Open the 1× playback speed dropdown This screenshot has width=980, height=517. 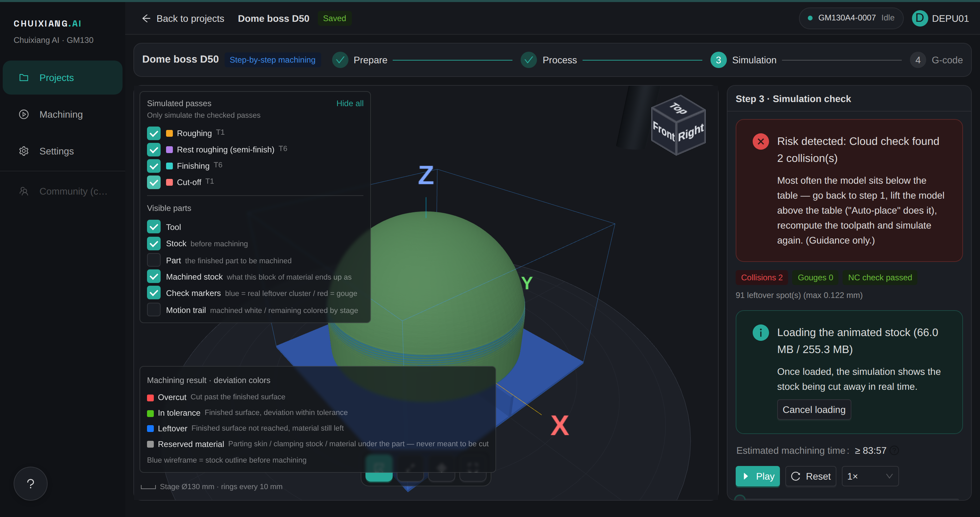point(870,476)
